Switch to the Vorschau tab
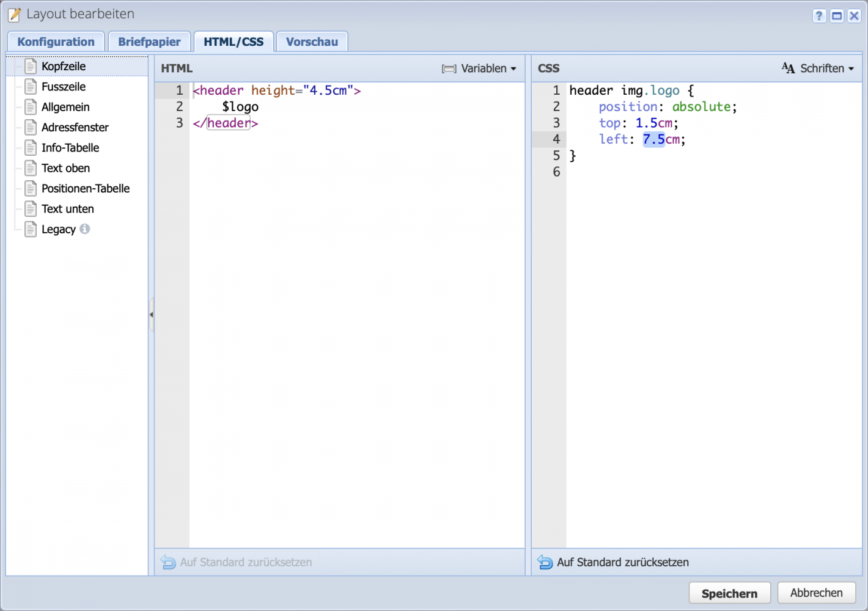Image resolution: width=868 pixels, height=611 pixels. 312,41
